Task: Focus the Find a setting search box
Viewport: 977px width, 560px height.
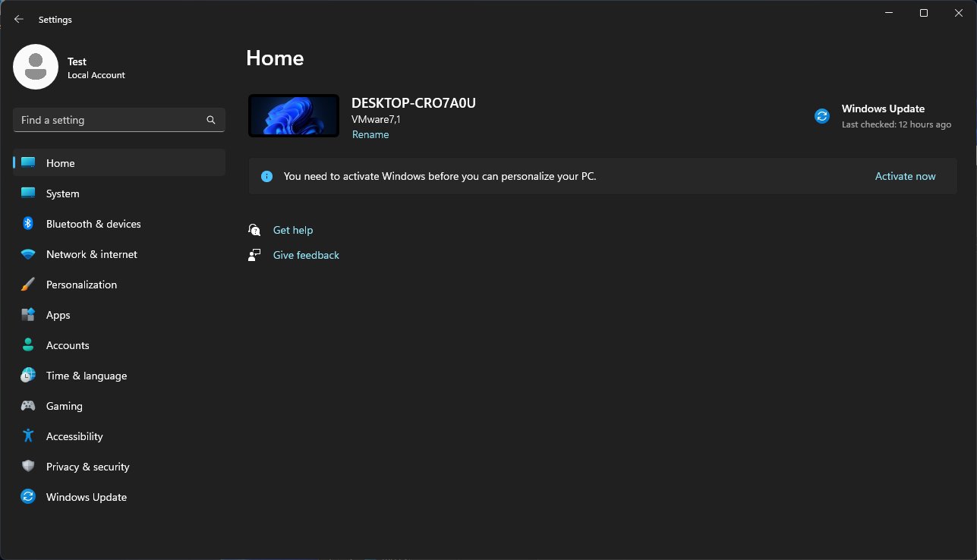Action: click(x=119, y=120)
